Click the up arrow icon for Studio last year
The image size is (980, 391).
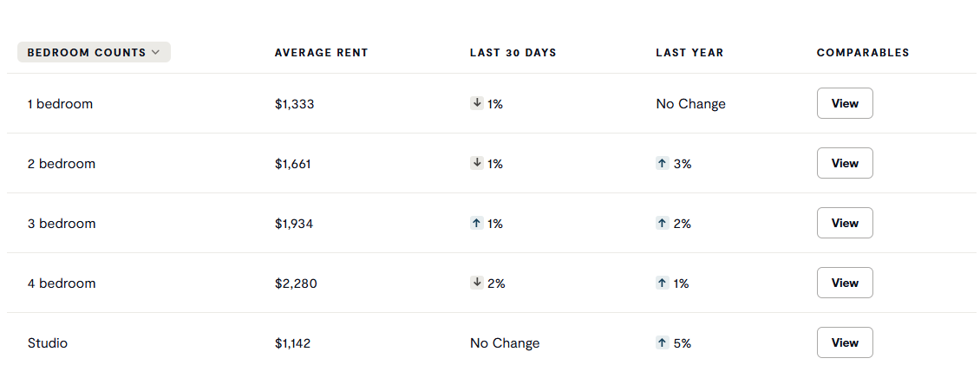[663, 342]
